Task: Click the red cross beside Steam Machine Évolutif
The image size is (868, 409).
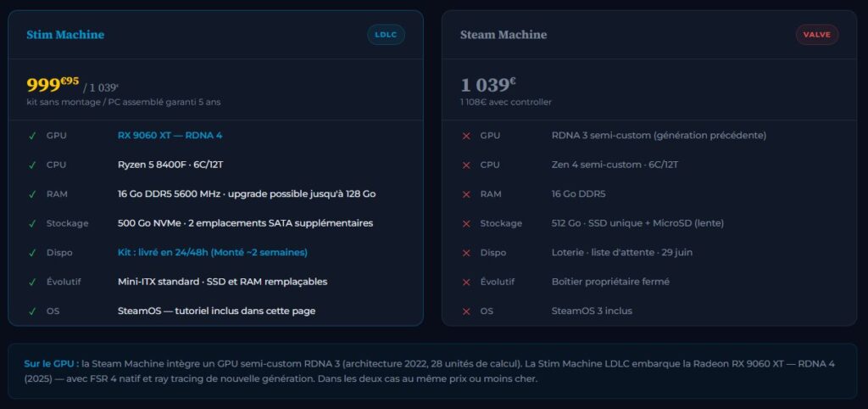Action: click(466, 282)
